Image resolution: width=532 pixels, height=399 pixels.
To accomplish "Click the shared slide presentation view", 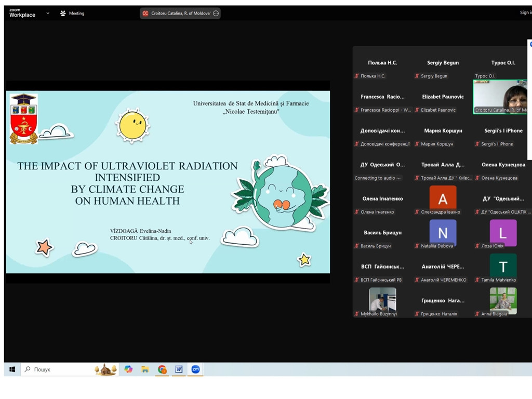I will tap(168, 182).
